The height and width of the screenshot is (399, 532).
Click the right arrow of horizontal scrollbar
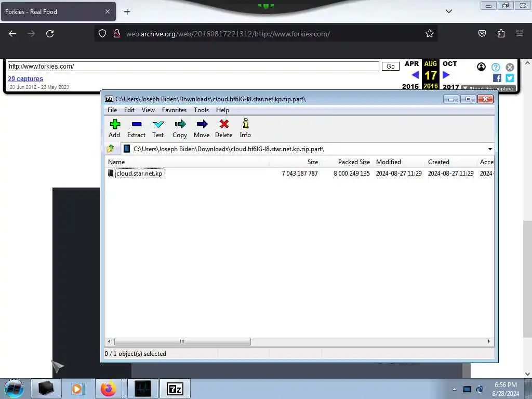pyautogui.click(x=489, y=341)
